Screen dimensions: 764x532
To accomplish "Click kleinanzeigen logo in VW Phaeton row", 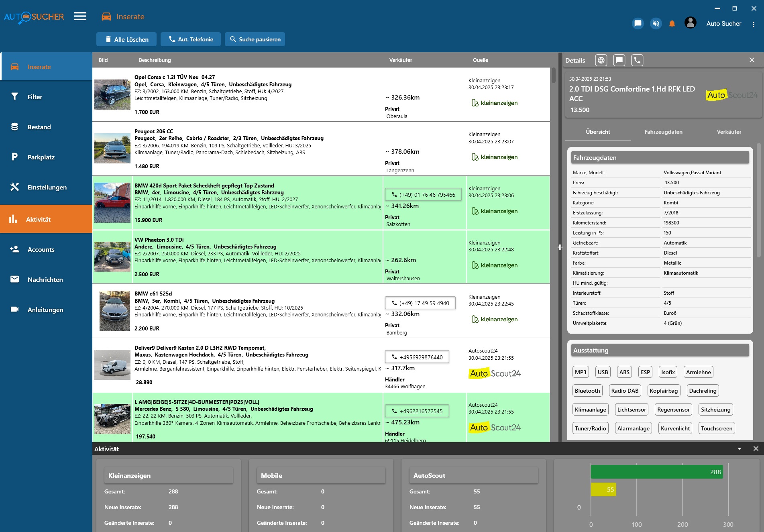I will click(495, 265).
